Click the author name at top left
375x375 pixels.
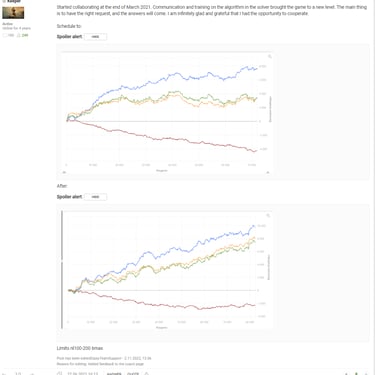coord(14,1)
